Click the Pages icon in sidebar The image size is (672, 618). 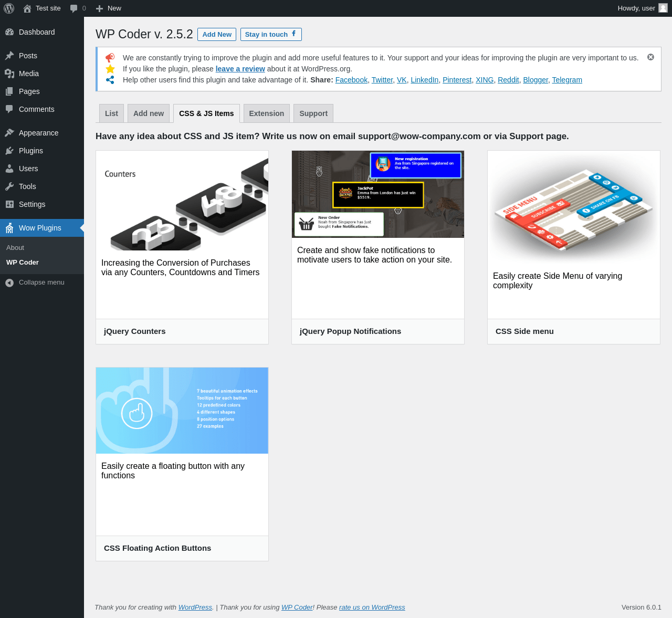pyautogui.click(x=9, y=91)
